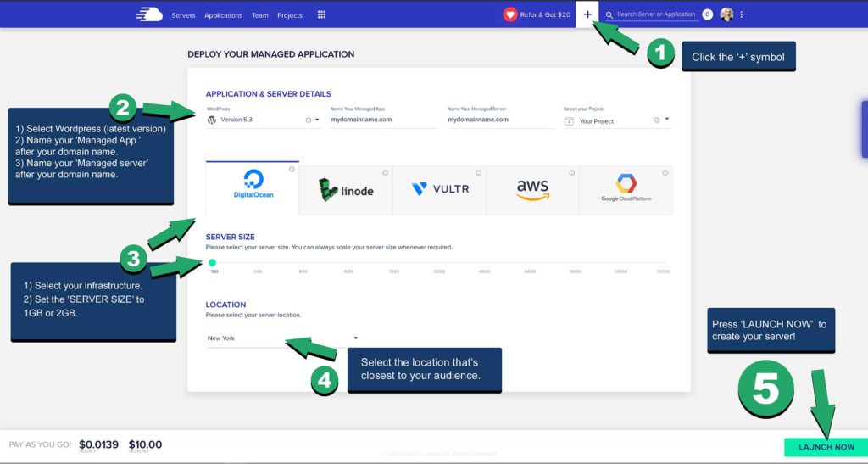868x464 pixels.
Task: Edit the Name Your Managed Server field
Action: pyautogui.click(x=500, y=120)
